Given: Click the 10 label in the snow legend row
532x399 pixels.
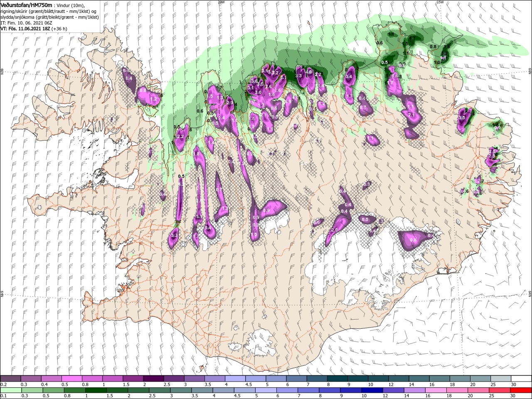Looking at the screenshot, I should click(370, 384).
